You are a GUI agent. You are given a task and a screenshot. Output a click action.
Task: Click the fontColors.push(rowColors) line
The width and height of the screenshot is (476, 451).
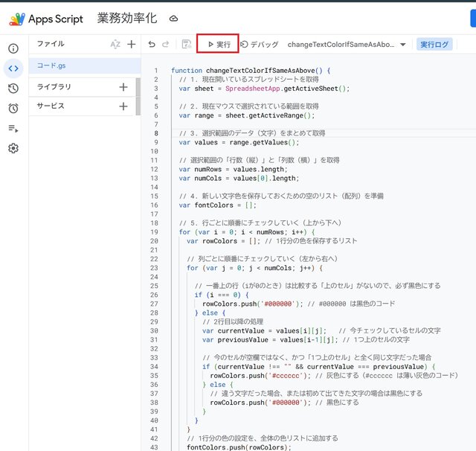[239, 447]
